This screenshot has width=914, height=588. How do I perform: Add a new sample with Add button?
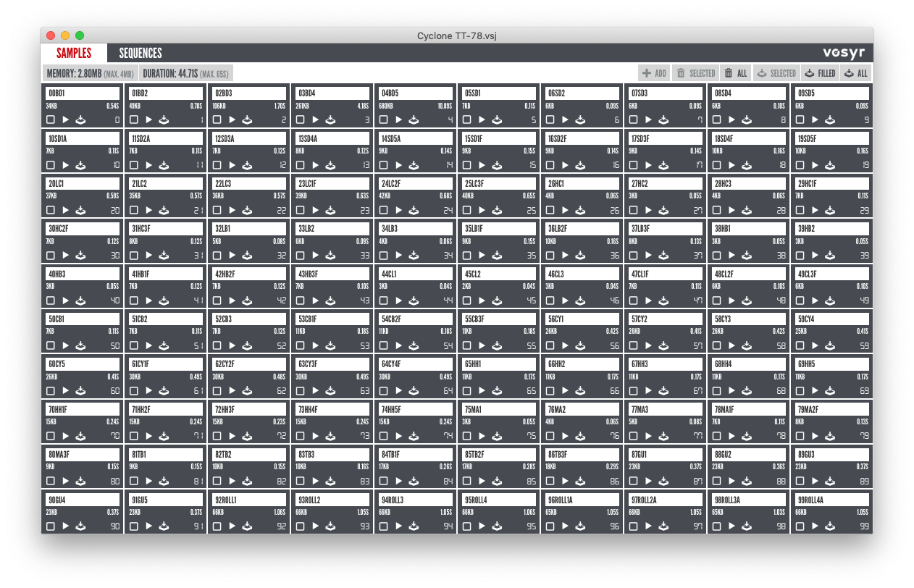coord(654,73)
